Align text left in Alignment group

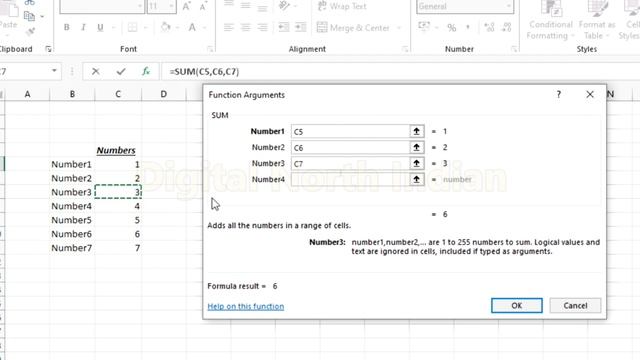coord(229,27)
